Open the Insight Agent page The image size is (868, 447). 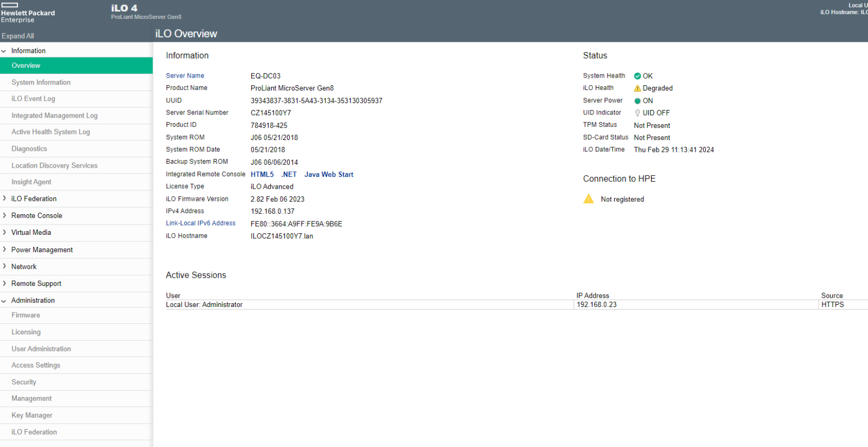pyautogui.click(x=76, y=182)
